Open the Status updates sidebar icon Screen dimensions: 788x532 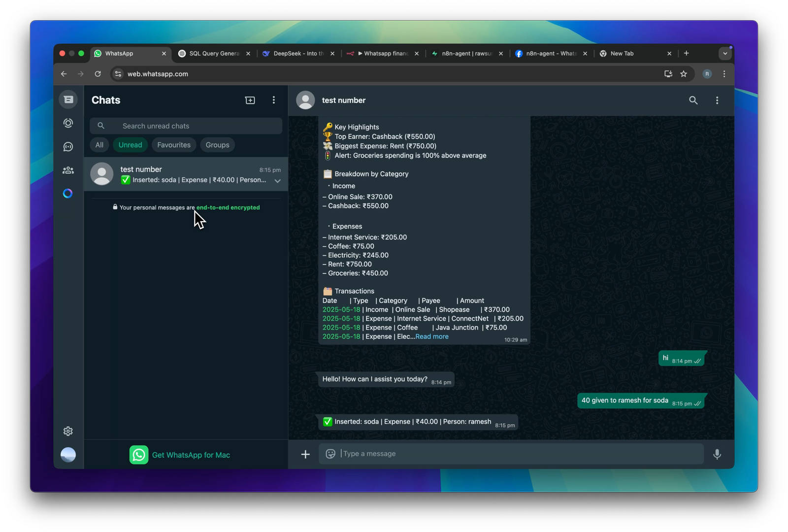coord(68,123)
